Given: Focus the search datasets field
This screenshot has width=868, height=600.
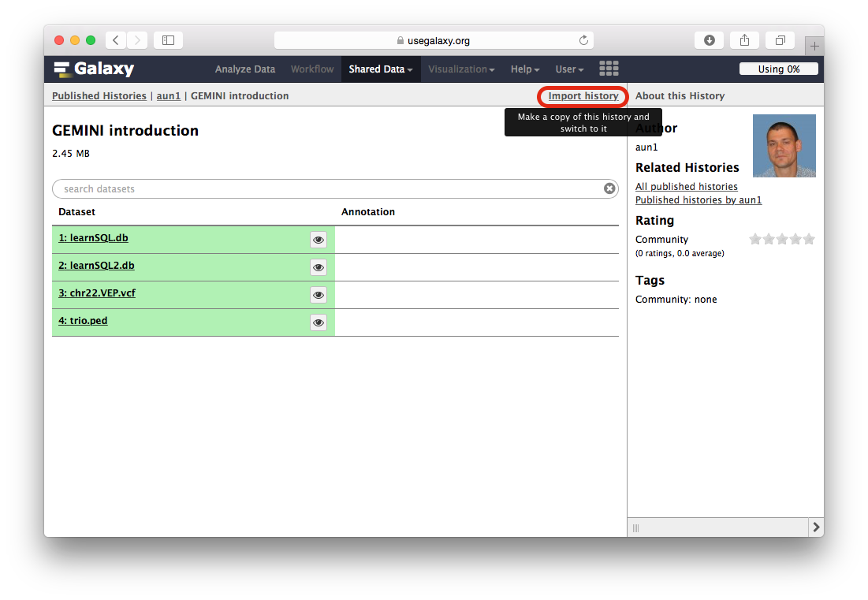Looking at the screenshot, I should 335,188.
